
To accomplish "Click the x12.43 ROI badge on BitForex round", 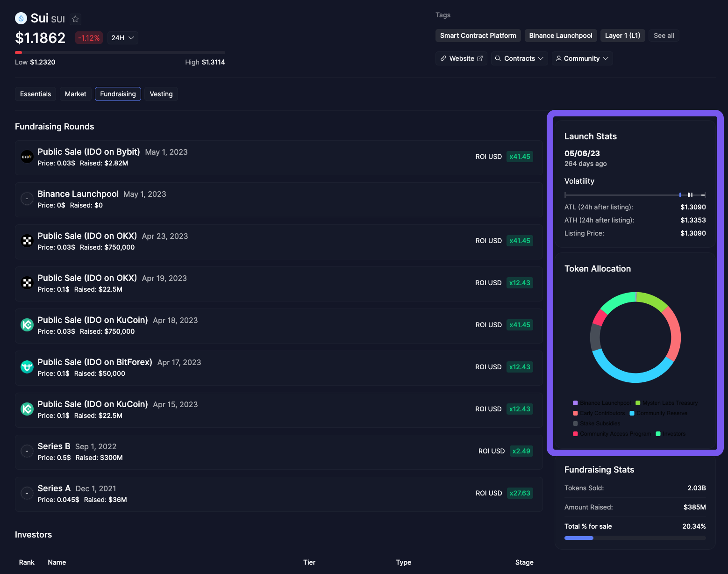I will point(520,367).
